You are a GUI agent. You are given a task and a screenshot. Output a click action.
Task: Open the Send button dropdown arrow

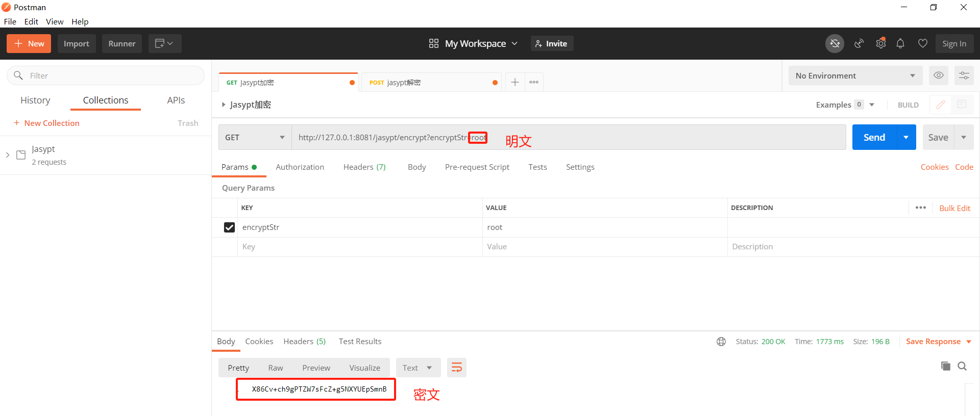906,138
